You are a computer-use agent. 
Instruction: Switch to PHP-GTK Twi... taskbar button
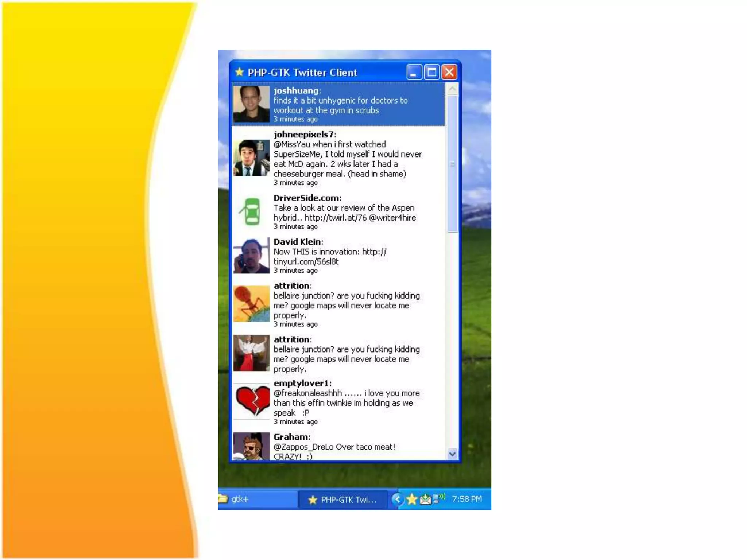point(342,499)
